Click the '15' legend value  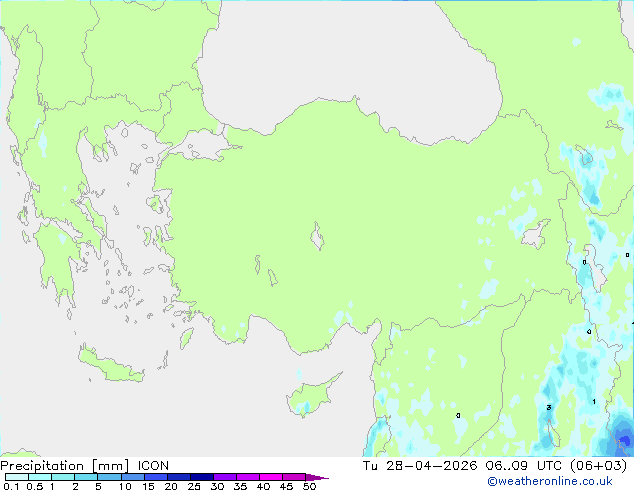[148, 486]
